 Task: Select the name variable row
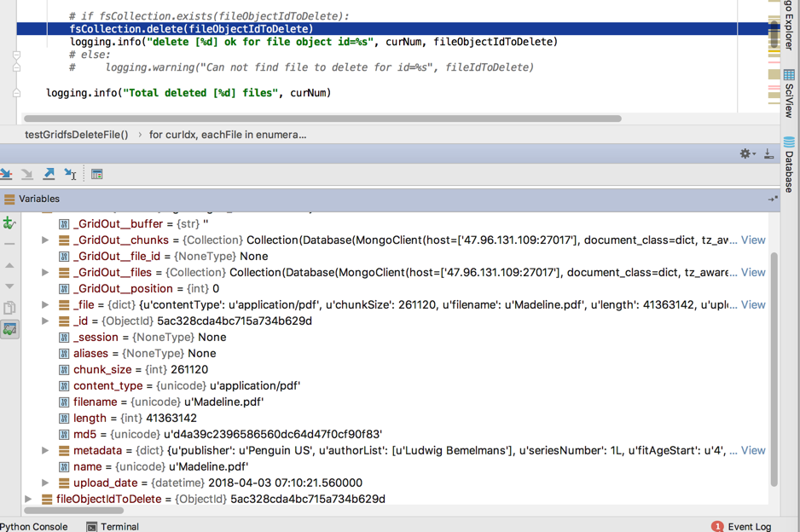pos(396,466)
